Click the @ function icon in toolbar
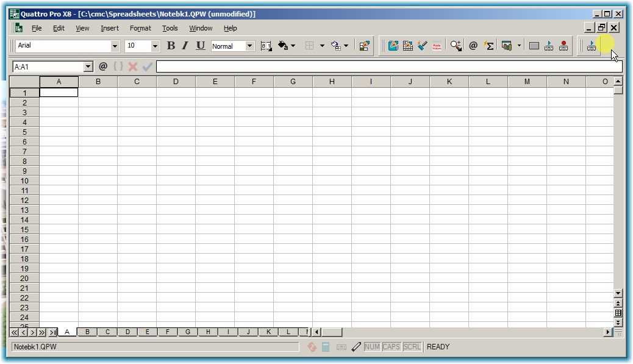 473,46
